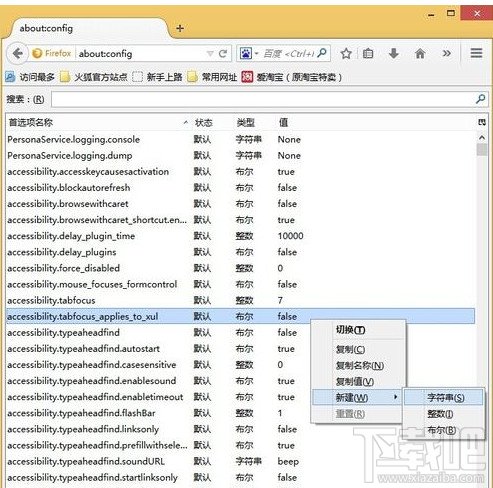Choose 复制名称(N) in context menu
The height and width of the screenshot is (488, 493).
[360, 365]
